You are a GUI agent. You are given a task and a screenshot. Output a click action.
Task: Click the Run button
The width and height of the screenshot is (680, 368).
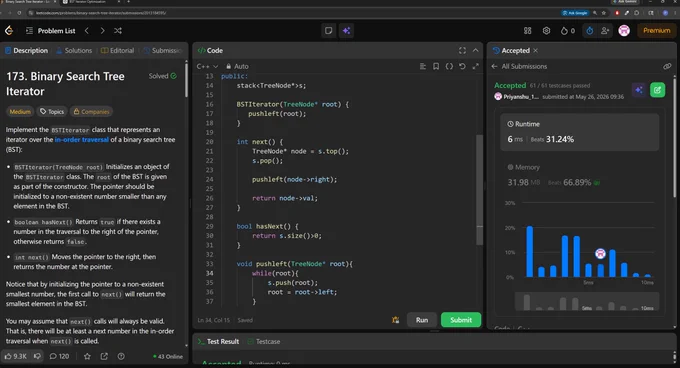click(x=422, y=320)
